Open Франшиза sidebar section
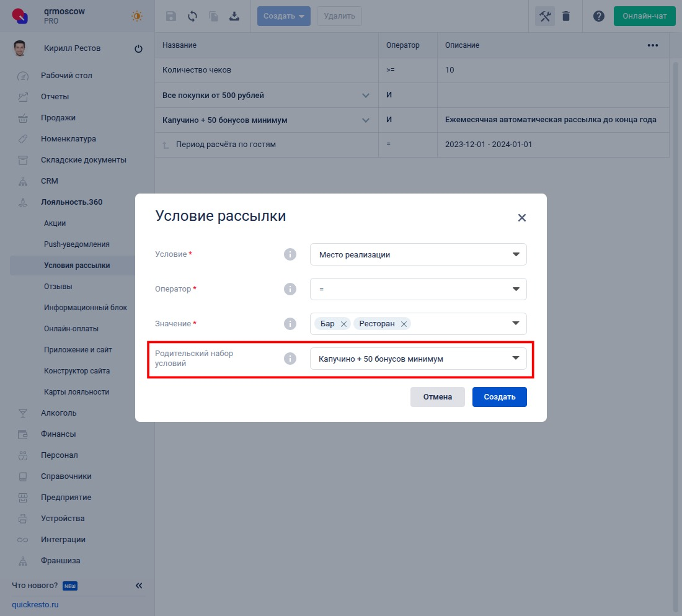This screenshot has width=682, height=616. coord(61,561)
